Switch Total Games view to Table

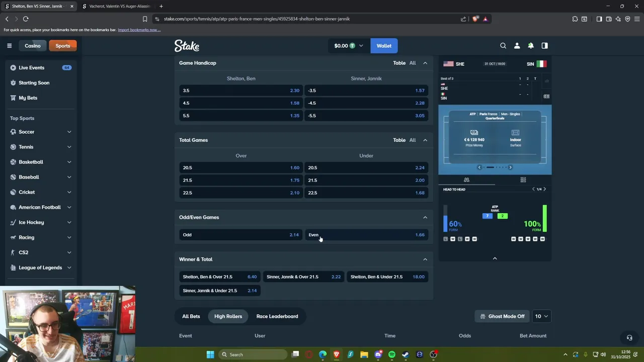point(399,140)
